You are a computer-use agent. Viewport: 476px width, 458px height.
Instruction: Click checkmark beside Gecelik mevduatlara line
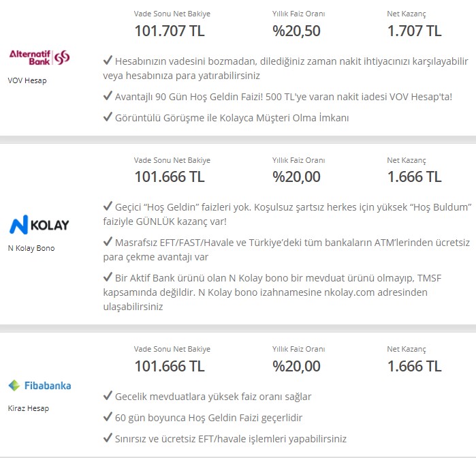(x=108, y=395)
